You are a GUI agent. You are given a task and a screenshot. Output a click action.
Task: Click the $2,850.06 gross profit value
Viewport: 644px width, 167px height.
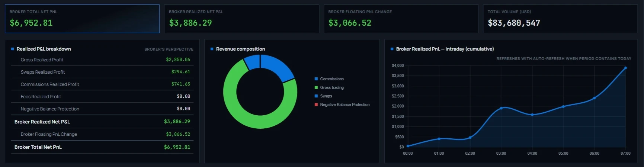[178, 60]
